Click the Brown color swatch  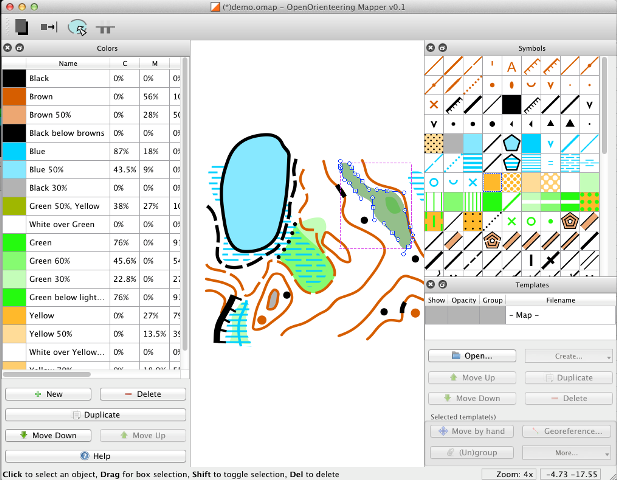click(x=15, y=96)
